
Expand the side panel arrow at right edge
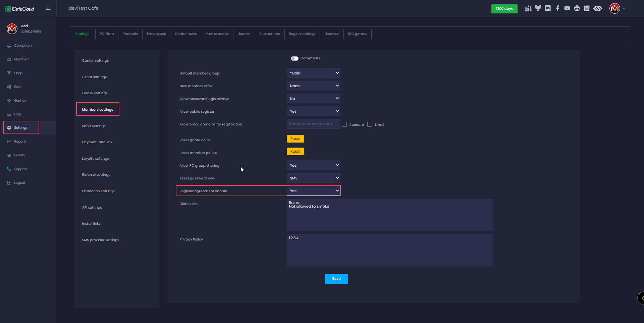pyautogui.click(x=641, y=298)
